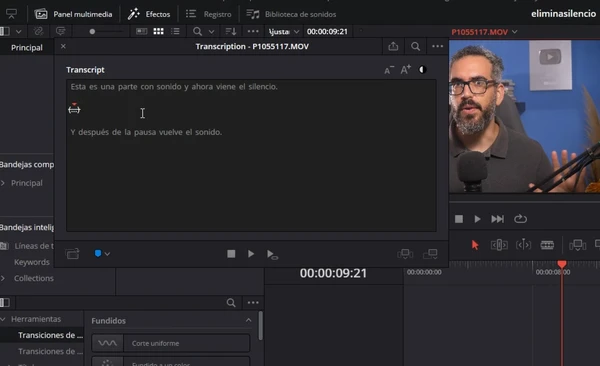Screen dimensions: 600x366
Task: Switch to thumbnail grid view
Action: [x=158, y=31]
